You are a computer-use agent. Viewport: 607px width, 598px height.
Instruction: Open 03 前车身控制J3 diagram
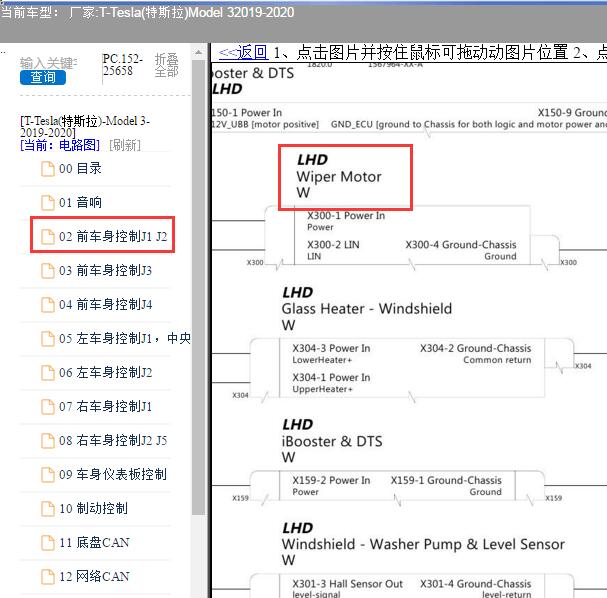click(x=105, y=271)
